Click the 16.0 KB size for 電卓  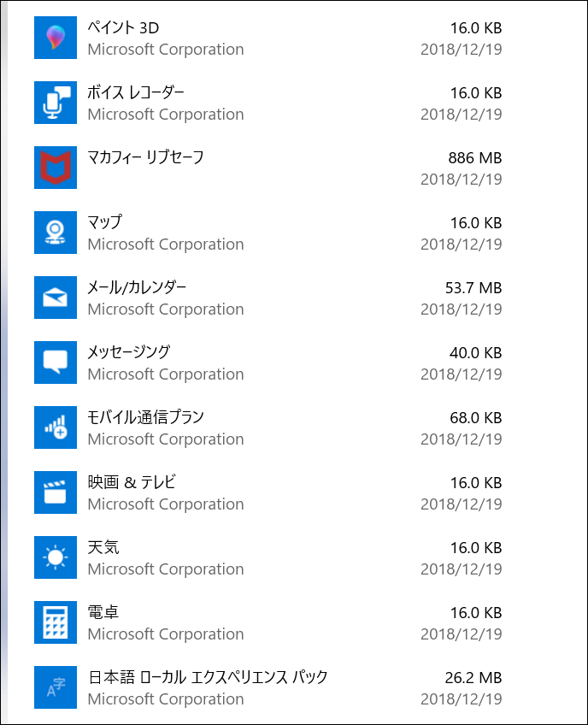[x=476, y=613]
